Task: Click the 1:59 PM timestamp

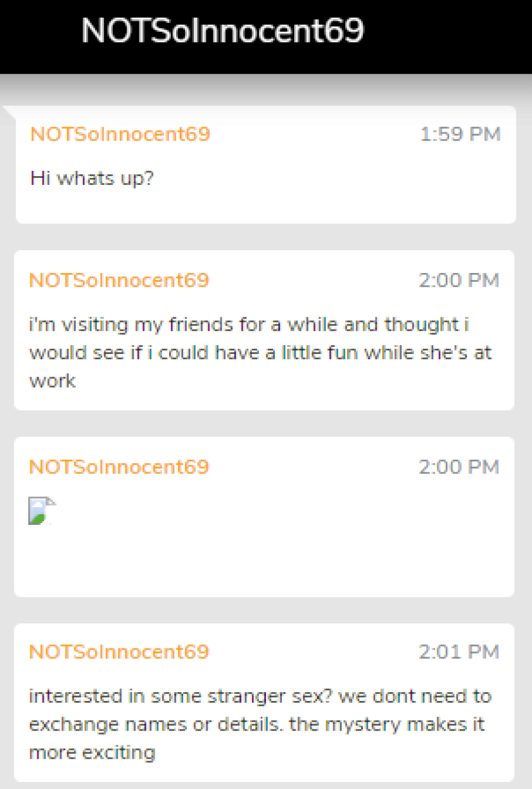Action: click(460, 134)
